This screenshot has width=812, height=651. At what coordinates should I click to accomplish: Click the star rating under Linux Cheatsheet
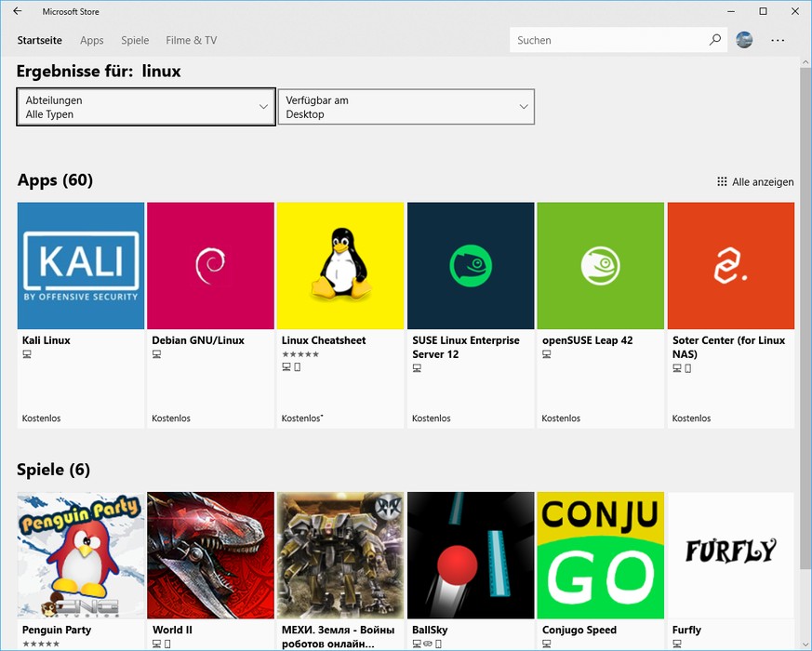tap(300, 354)
